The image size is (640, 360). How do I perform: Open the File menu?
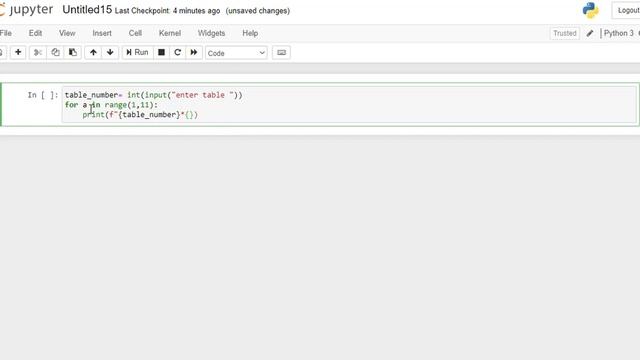(x=6, y=33)
